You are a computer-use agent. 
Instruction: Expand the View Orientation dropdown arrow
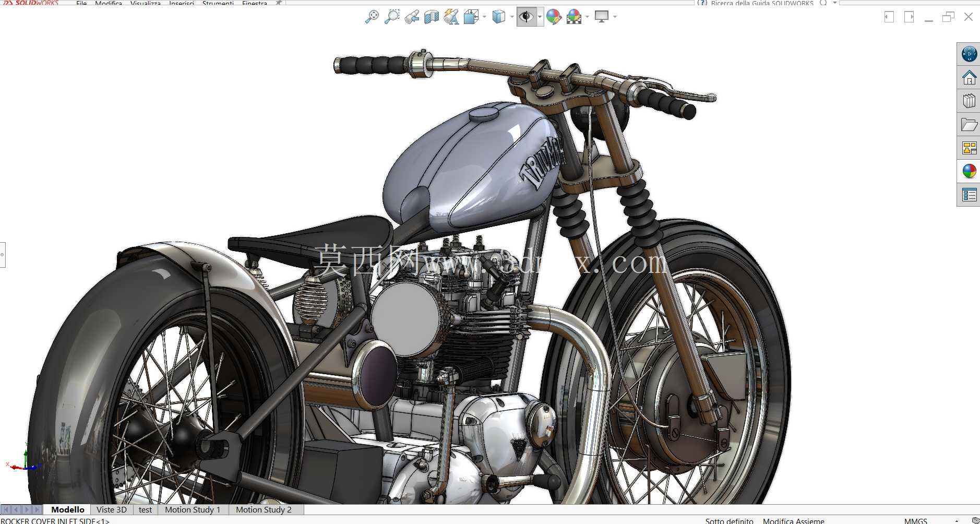[x=484, y=17]
